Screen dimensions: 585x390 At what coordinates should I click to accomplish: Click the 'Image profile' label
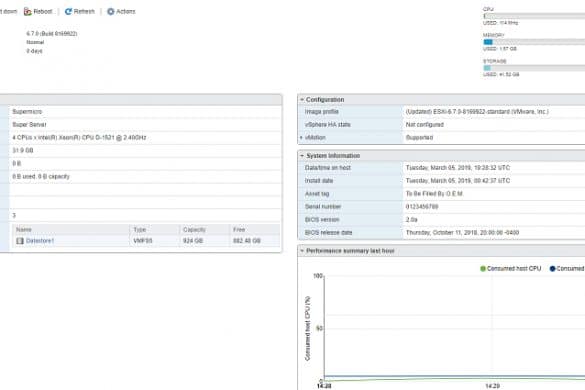coord(322,112)
